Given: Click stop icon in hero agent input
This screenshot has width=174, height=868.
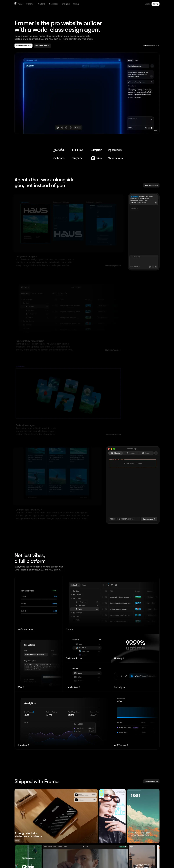Looking at the screenshot, I should pyautogui.click(x=151, y=128).
